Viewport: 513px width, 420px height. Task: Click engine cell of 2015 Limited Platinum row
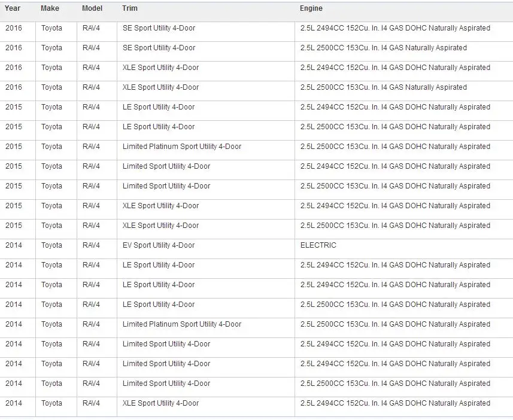pyautogui.click(x=395, y=146)
